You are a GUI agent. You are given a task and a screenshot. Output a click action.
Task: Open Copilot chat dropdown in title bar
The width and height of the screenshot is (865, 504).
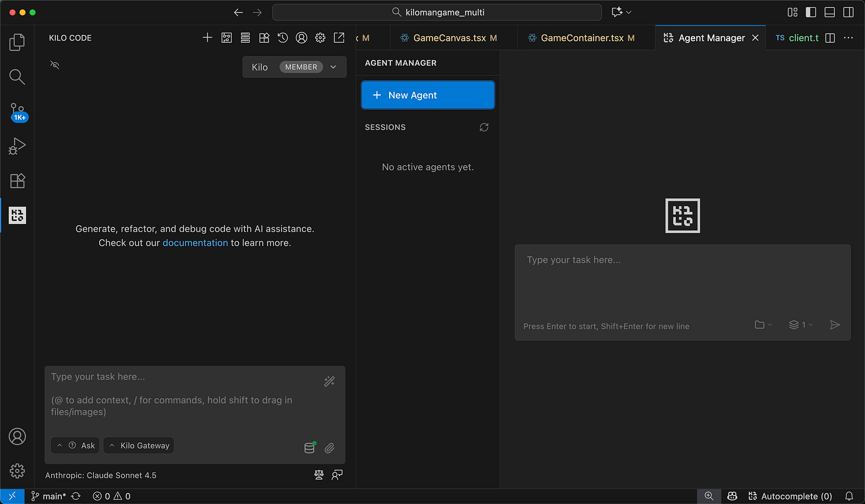621,12
